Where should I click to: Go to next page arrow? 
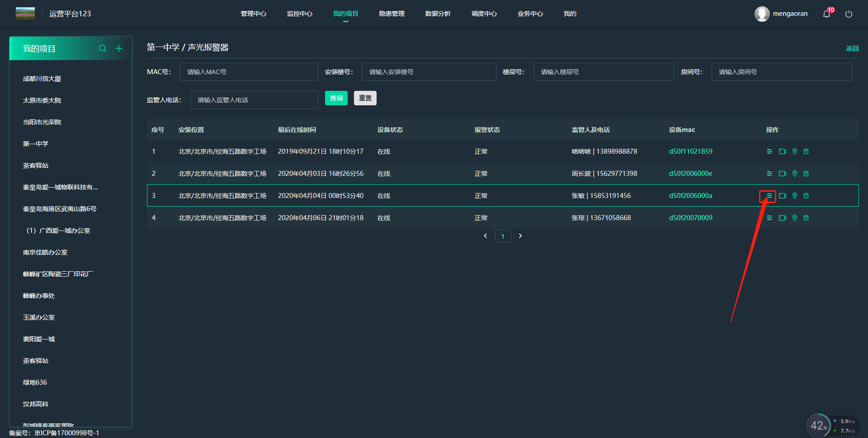pyautogui.click(x=520, y=236)
